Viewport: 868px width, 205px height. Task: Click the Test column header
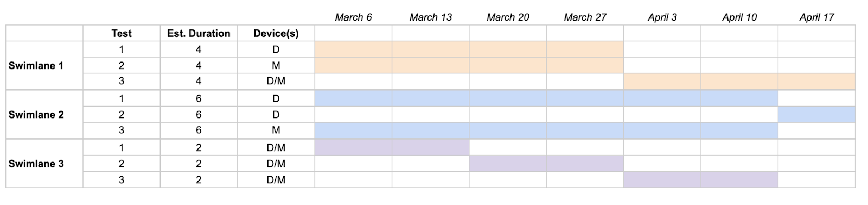tap(122, 33)
